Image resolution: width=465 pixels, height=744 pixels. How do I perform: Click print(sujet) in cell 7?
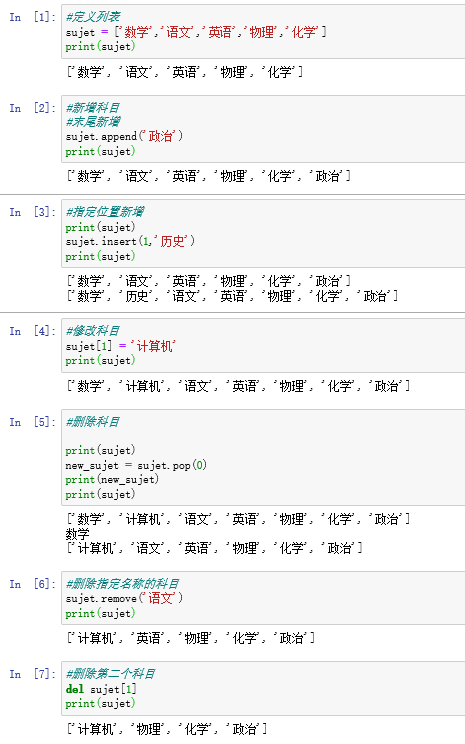[x=100, y=703]
